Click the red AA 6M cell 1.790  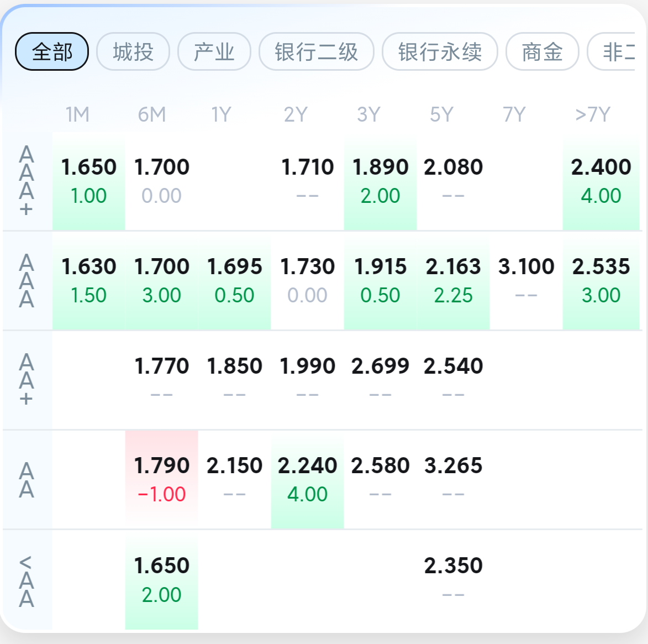[x=162, y=479]
